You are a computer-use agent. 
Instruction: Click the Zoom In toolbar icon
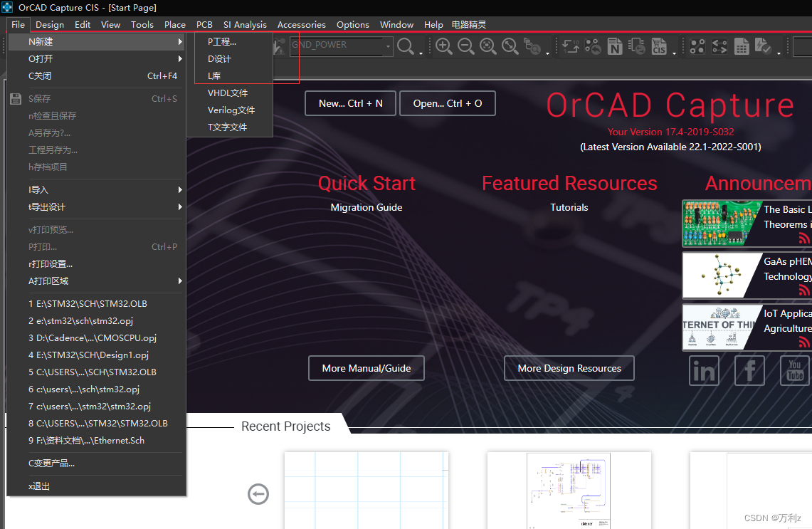click(443, 46)
